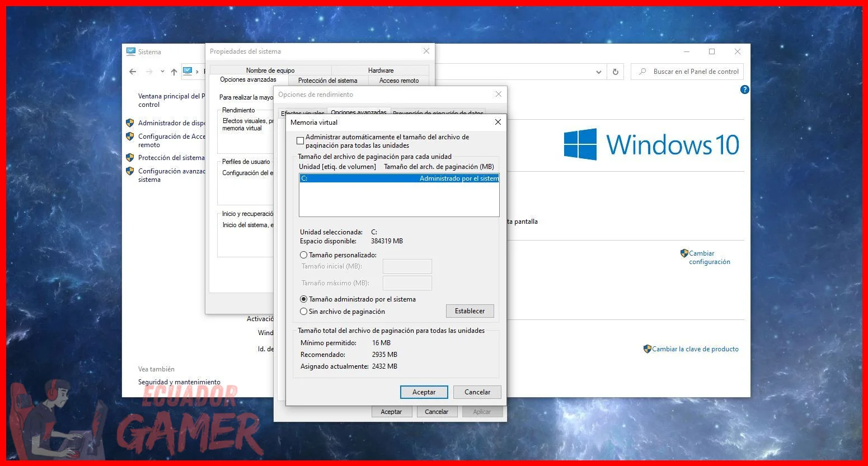Cancel the Memoria virtual dialog
The width and height of the screenshot is (868, 466).
[477, 392]
